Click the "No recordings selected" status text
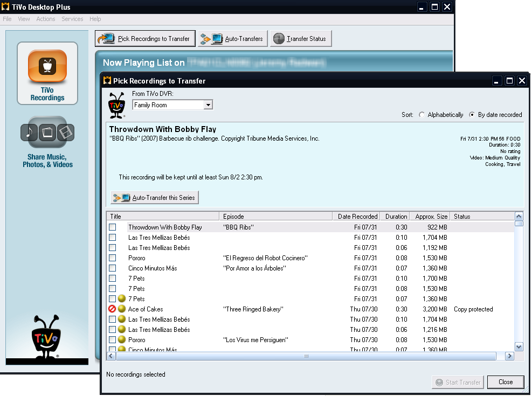The image size is (532, 396). 136,374
